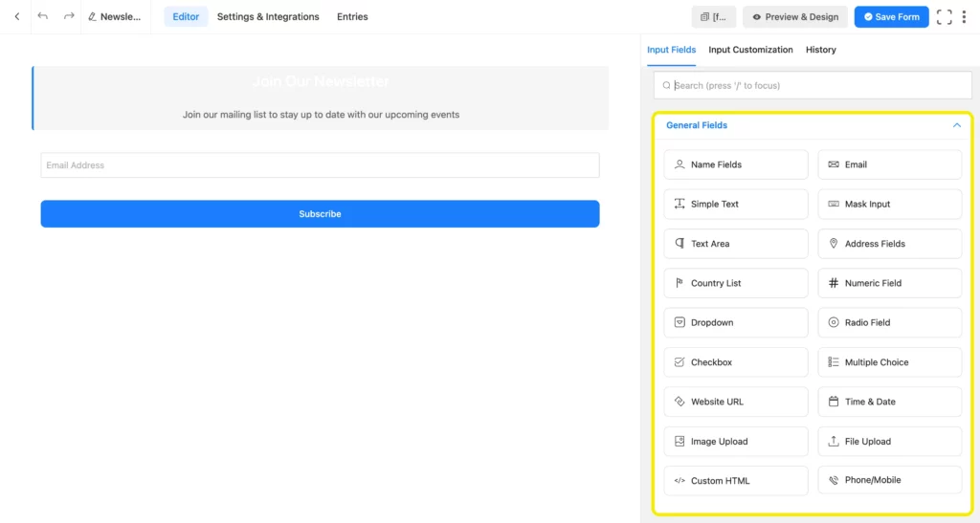Insert a Simple Text field
The width and height of the screenshot is (980, 523).
[x=736, y=204]
